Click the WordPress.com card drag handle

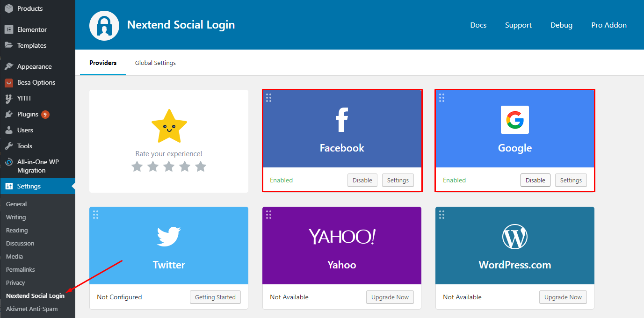(441, 215)
